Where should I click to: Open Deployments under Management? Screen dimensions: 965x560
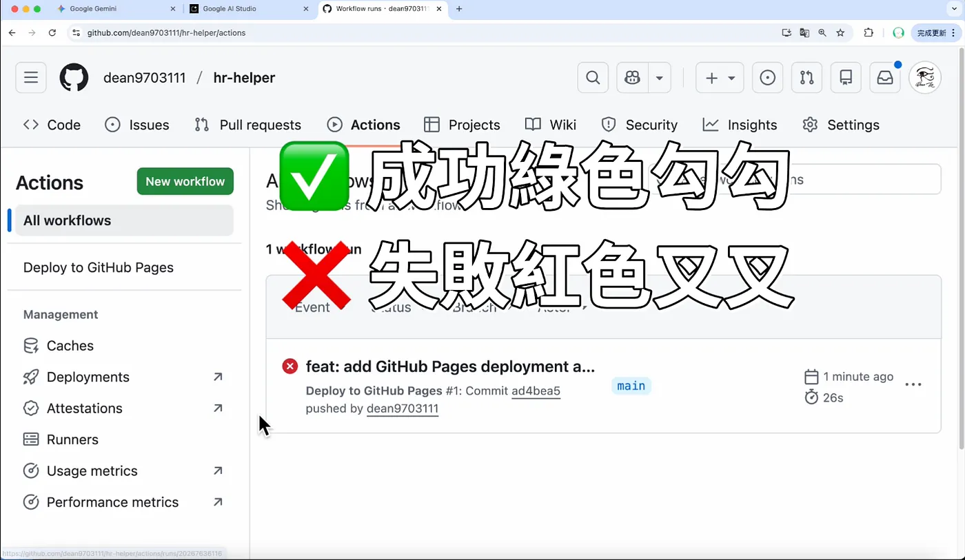[124, 377]
